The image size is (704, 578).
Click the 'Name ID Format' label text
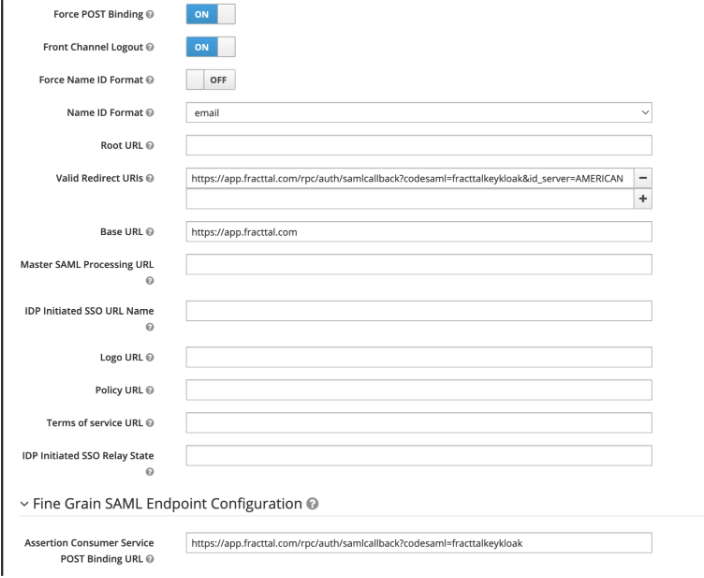105,113
